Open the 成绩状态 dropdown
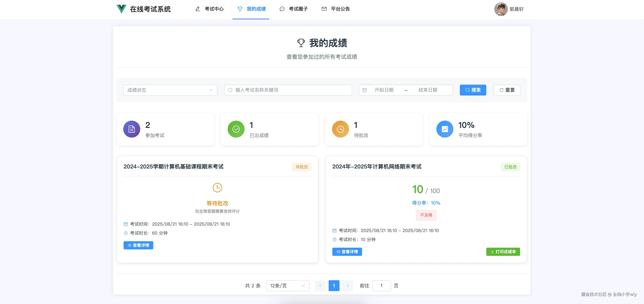 click(170, 90)
